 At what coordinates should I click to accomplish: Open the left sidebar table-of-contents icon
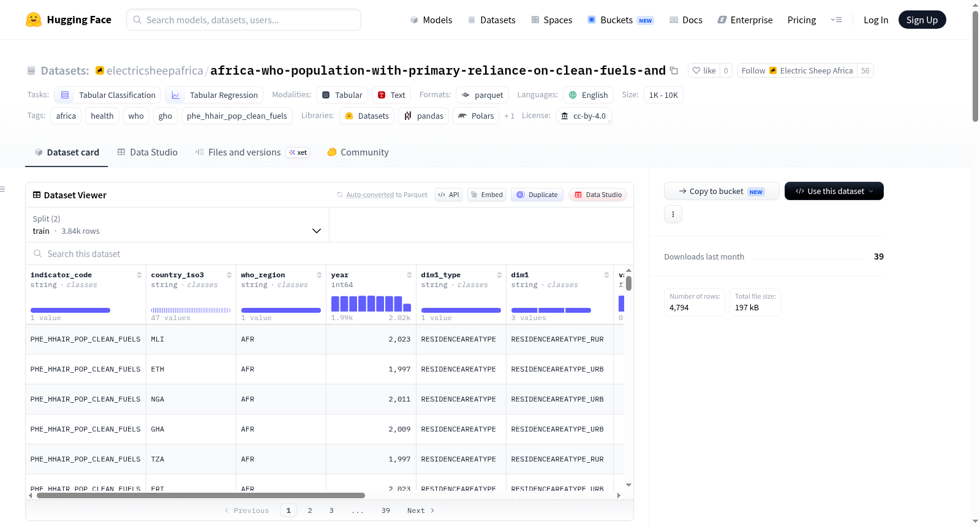(x=3, y=189)
